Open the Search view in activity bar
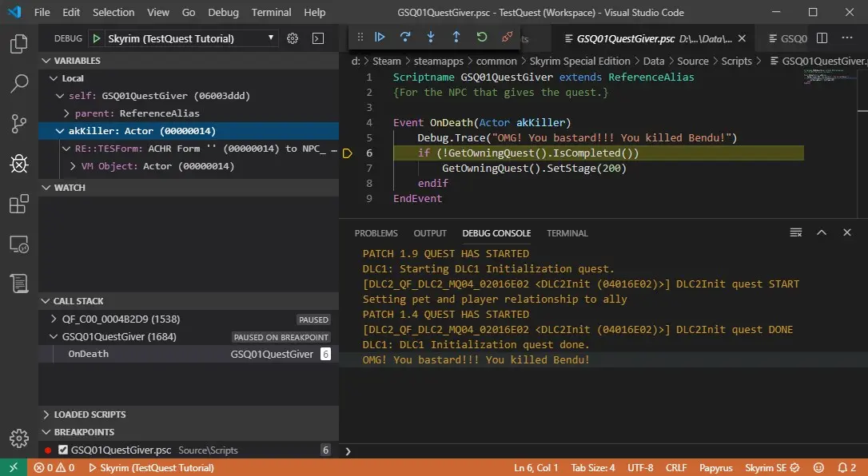The width and height of the screenshot is (868, 476). coord(19,84)
